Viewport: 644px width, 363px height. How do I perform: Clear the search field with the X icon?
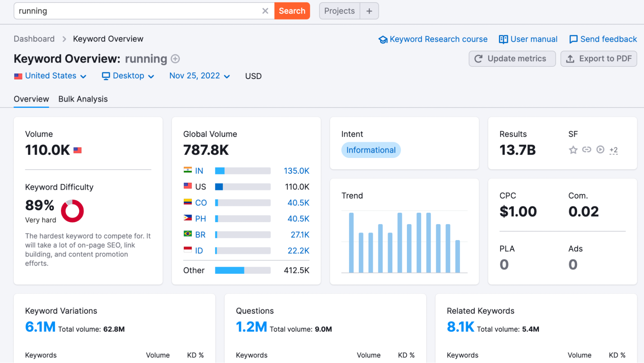tap(265, 11)
